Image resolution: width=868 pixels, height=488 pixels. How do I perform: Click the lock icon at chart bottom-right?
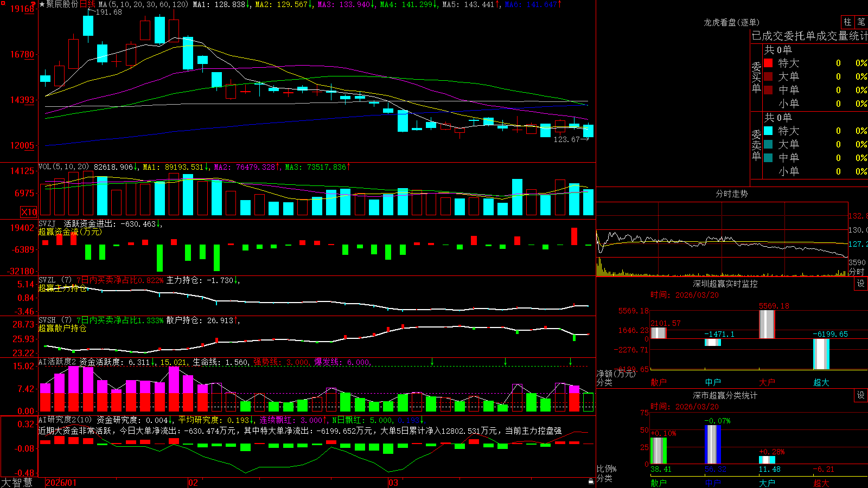coord(591,481)
